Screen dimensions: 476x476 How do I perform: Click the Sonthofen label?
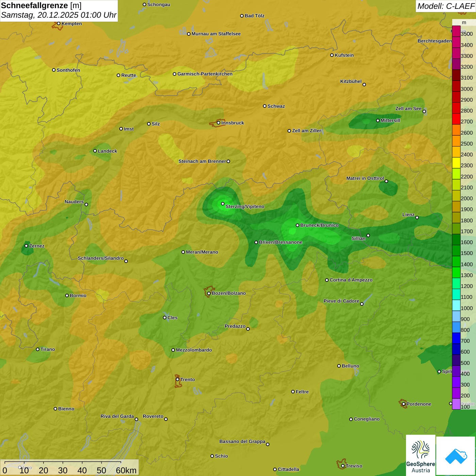(68, 70)
